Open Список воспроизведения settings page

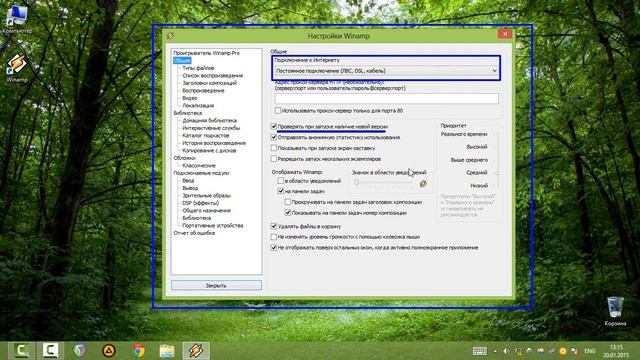coord(212,76)
